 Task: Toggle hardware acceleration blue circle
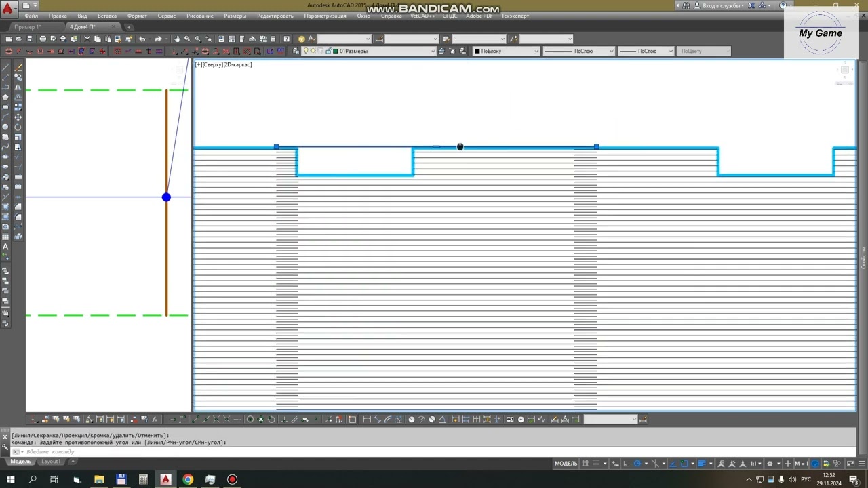[815, 464]
